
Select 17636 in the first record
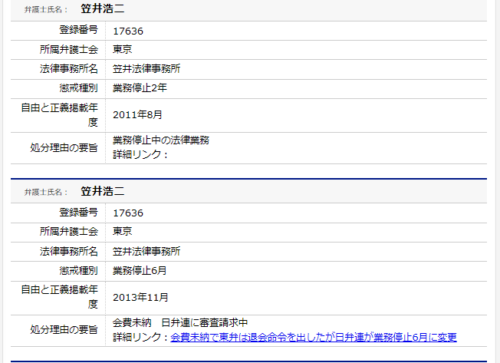point(128,31)
